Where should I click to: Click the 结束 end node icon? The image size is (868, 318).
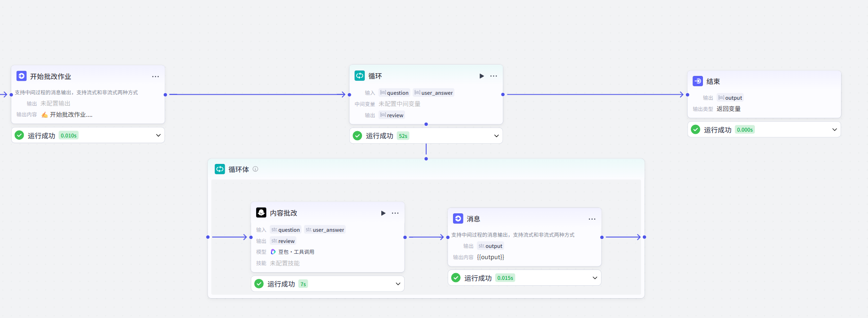[x=698, y=81]
